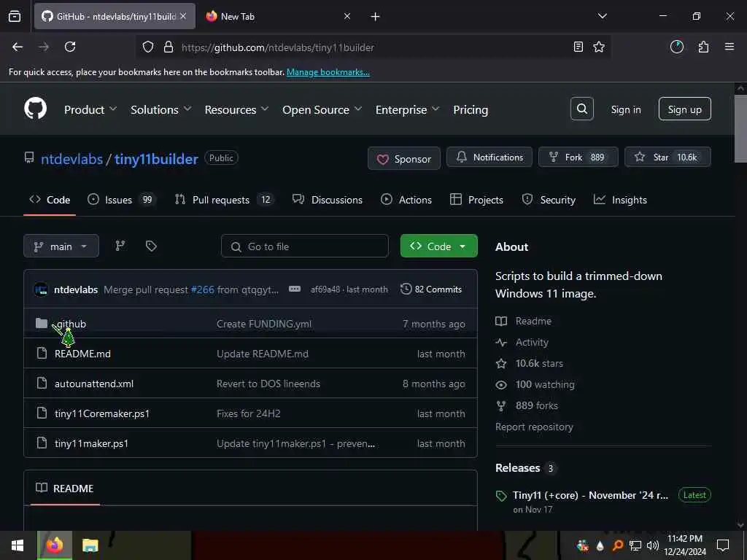Click the Sponsor button
The height and width of the screenshot is (560, 747).
[x=404, y=158]
